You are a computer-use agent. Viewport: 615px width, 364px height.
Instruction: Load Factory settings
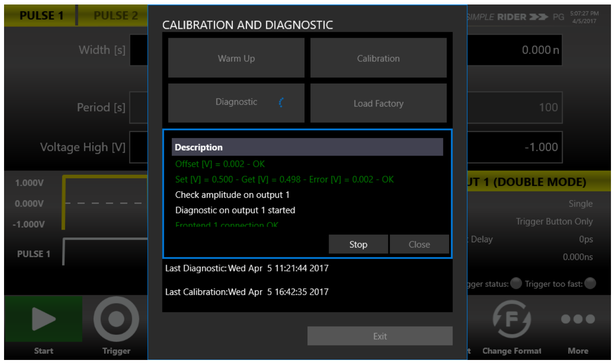pyautogui.click(x=378, y=103)
